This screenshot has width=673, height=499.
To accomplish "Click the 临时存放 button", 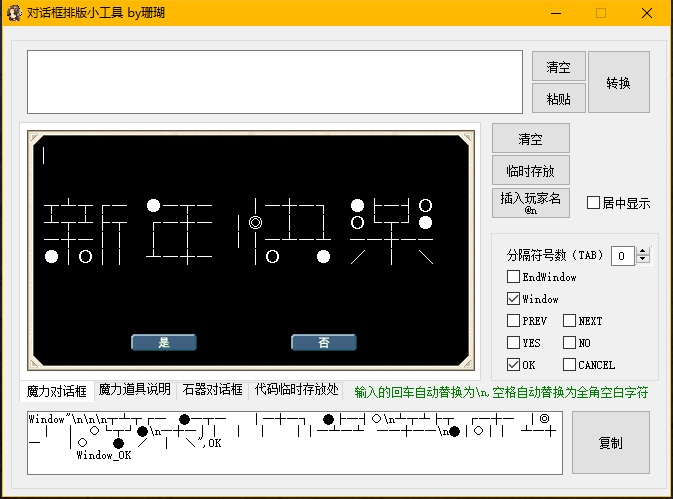I will (530, 169).
